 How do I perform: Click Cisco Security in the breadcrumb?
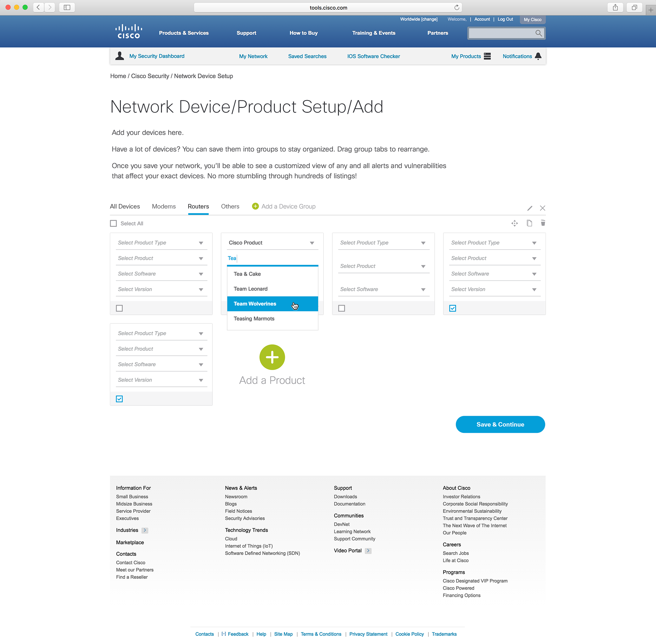tap(150, 76)
